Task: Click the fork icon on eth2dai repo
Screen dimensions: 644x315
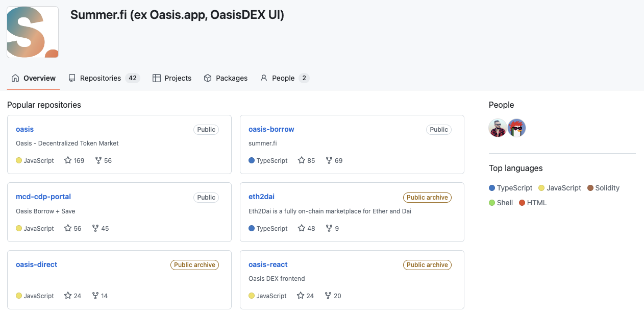Action: [x=329, y=228]
